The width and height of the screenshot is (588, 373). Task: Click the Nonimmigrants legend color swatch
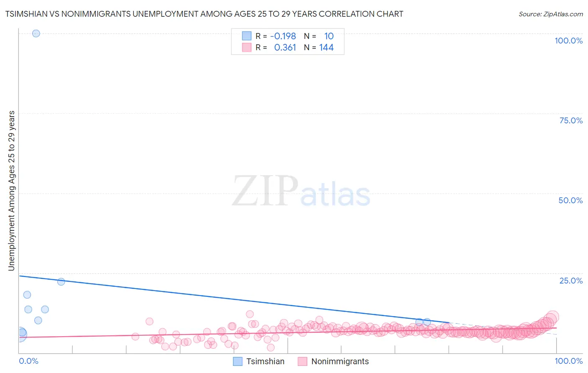click(303, 361)
